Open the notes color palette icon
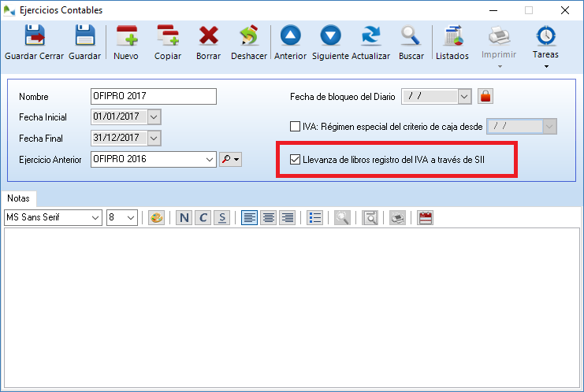Image resolution: width=584 pixels, height=392 pixels. [156, 217]
